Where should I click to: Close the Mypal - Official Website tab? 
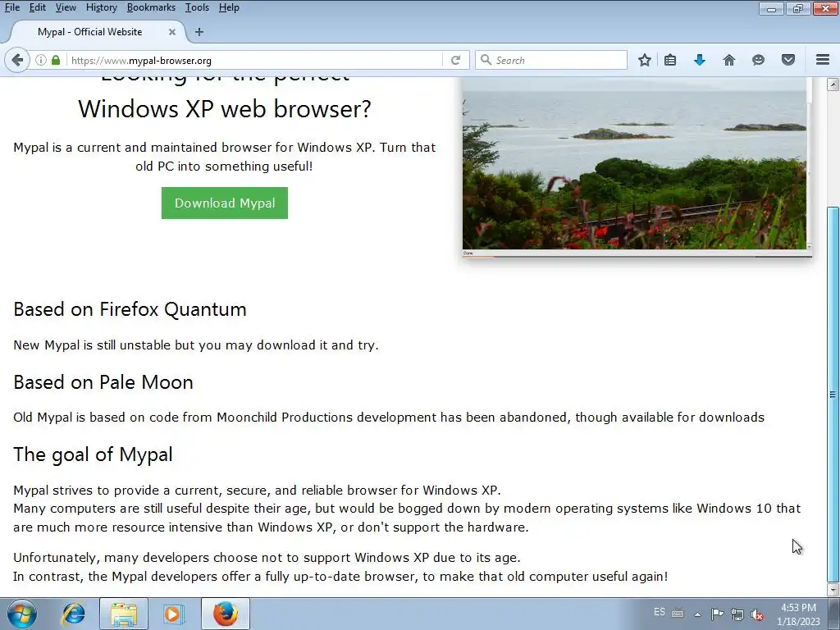pyautogui.click(x=172, y=32)
